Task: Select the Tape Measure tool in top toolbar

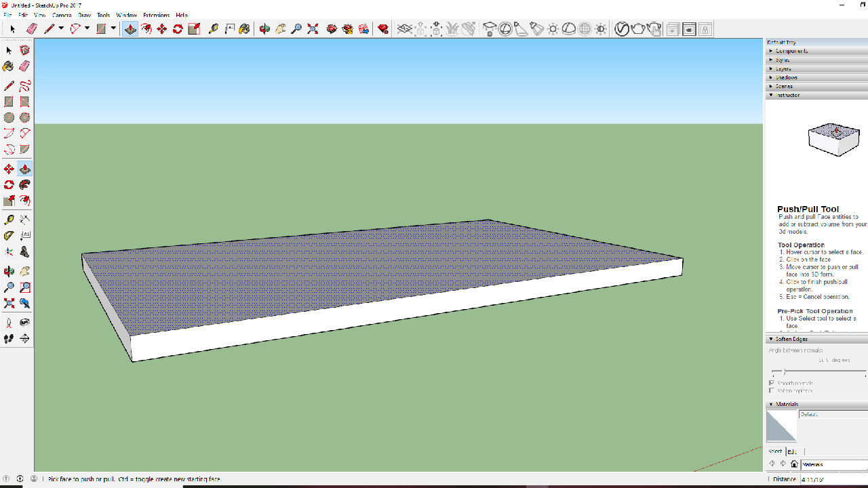Action: 213,29
